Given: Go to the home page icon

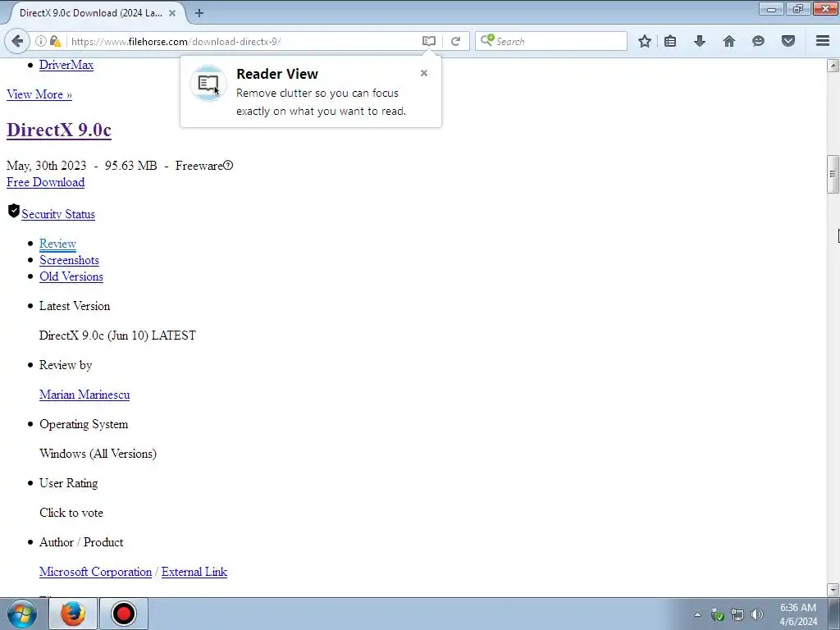Looking at the screenshot, I should coord(729,41).
